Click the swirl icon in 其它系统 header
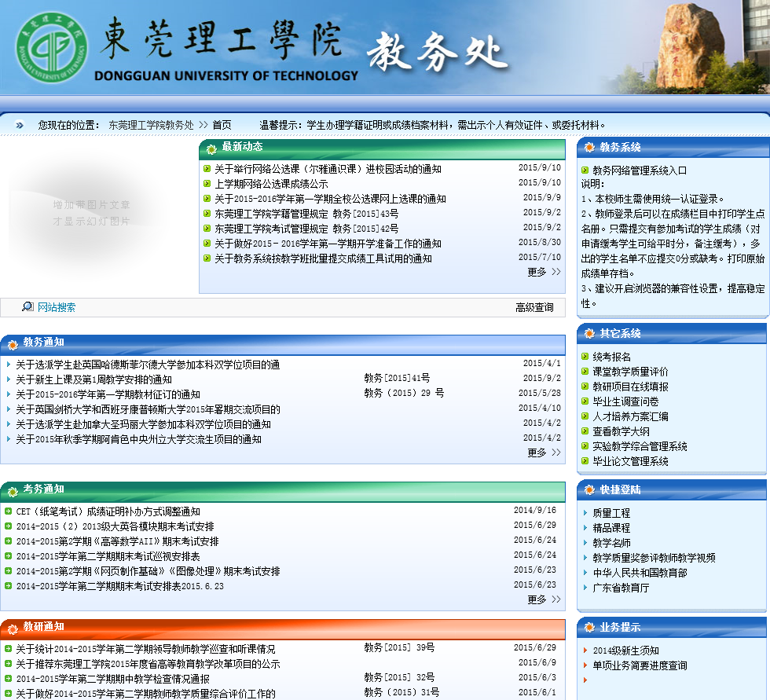770x700 pixels. tap(589, 333)
